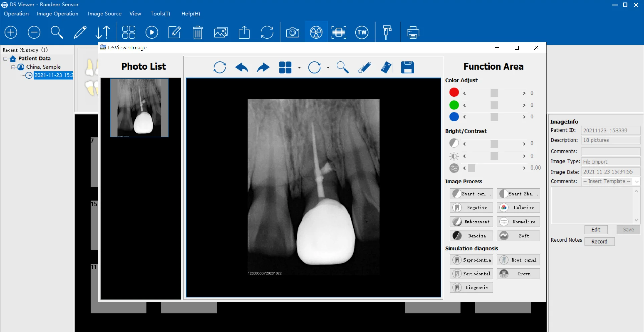Click the undo arrow in image toolbar
644x332 pixels.
[x=241, y=67]
